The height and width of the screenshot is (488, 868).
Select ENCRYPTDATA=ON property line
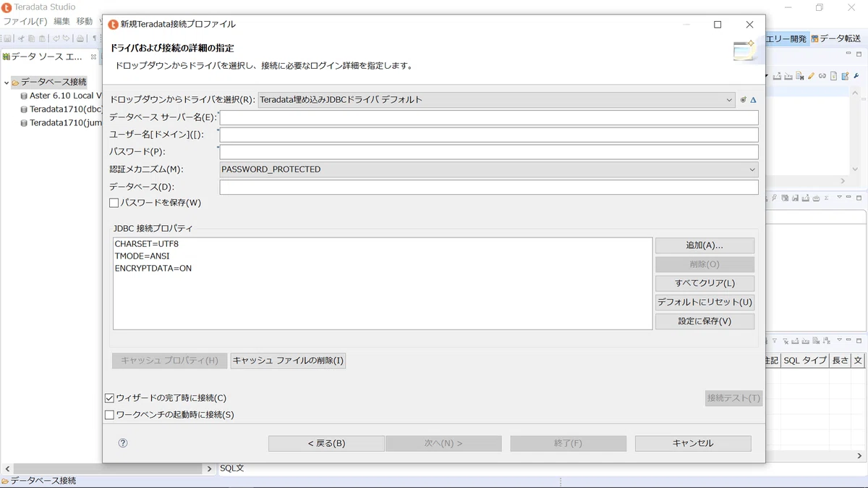(153, 269)
